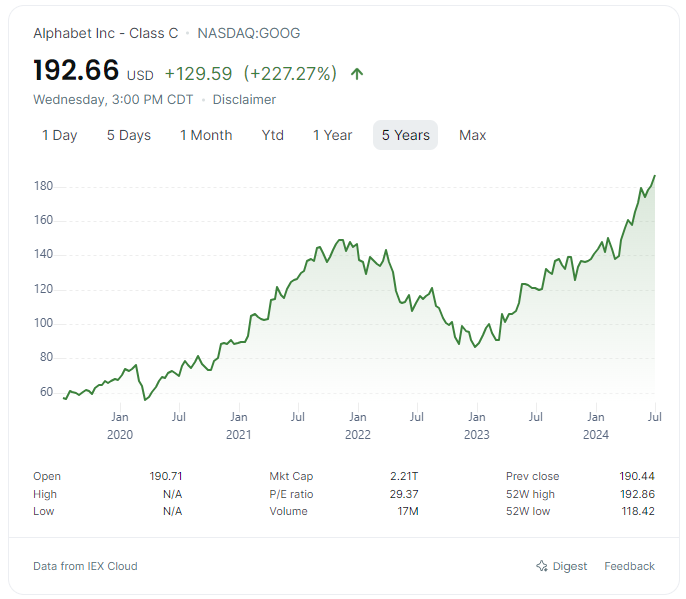Open the Digest link text
This screenshot has height=599, width=686.
click(x=570, y=566)
